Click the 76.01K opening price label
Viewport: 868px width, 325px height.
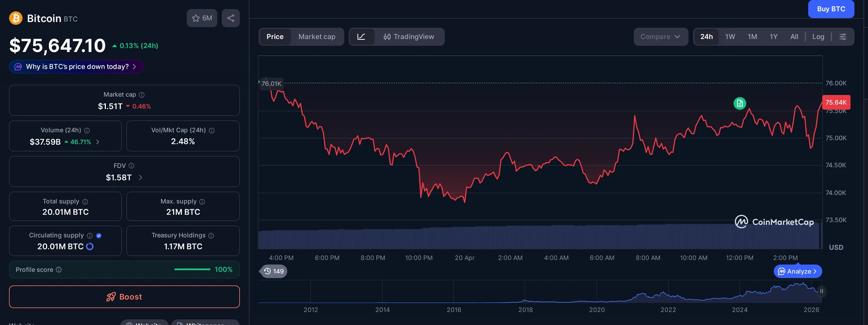[271, 84]
